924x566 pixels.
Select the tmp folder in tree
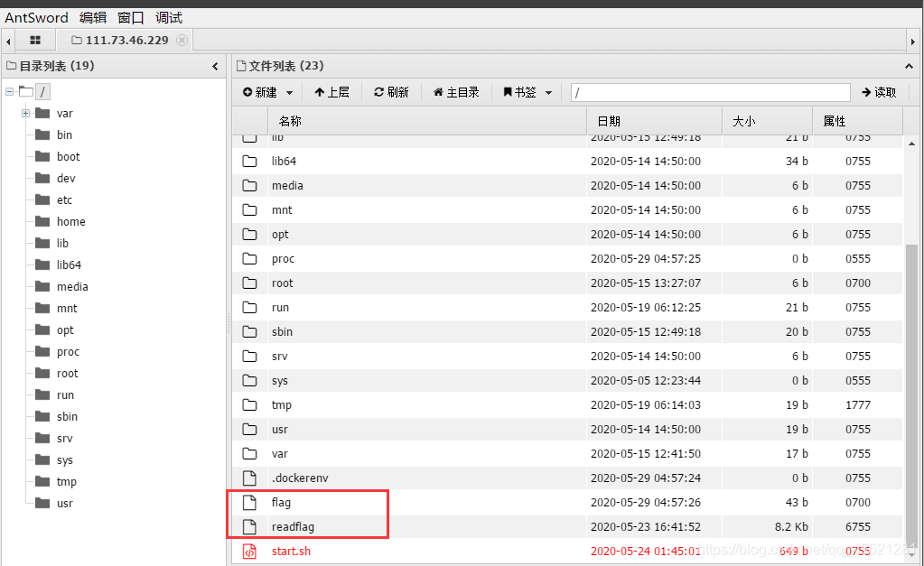(67, 482)
